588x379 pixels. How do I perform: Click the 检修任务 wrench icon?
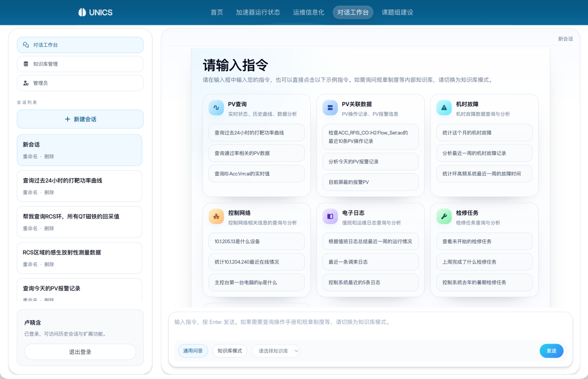click(x=444, y=217)
